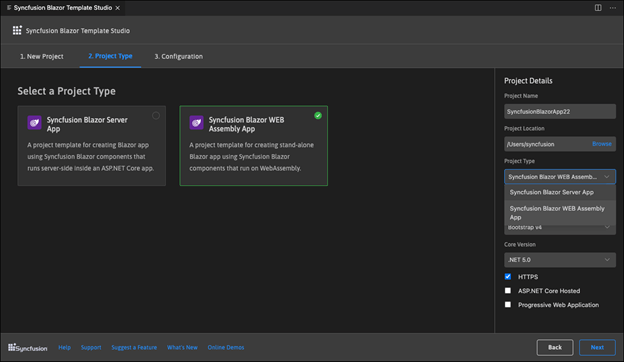Open the Bootstrap v4 theme dropdown
Viewport: 624px width, 362px height.
point(560,228)
